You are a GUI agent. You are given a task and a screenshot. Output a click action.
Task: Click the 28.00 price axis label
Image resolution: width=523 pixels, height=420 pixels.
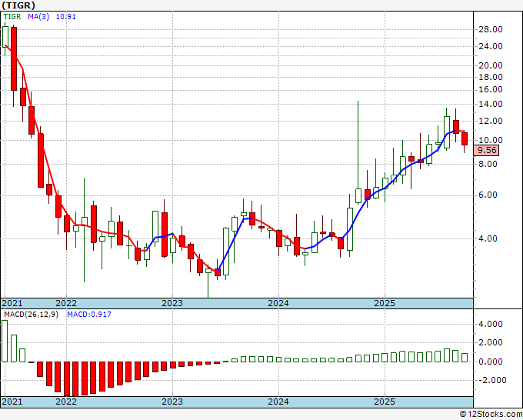pyautogui.click(x=491, y=29)
